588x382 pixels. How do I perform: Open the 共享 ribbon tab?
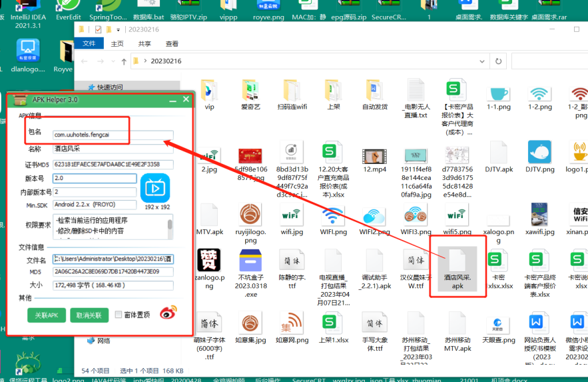point(145,44)
